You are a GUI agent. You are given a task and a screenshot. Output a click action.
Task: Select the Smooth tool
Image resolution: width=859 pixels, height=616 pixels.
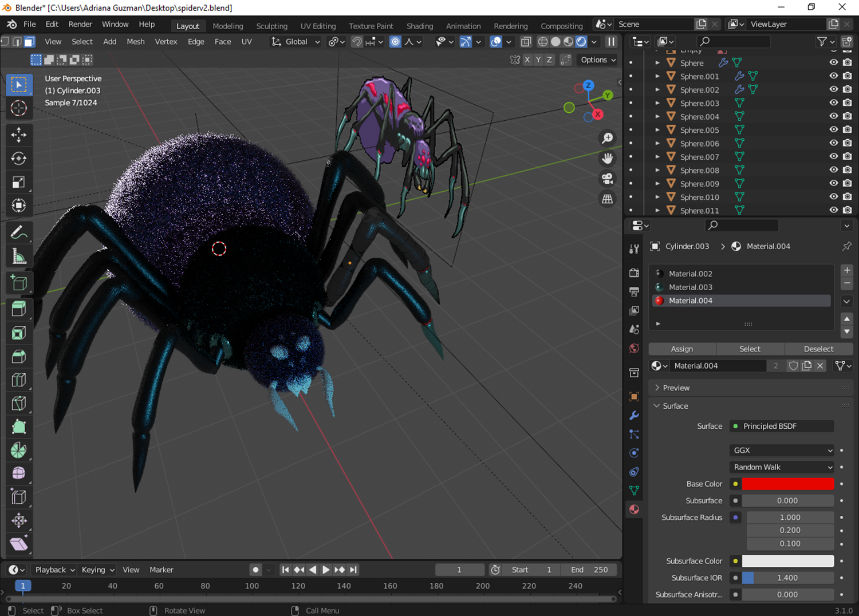(x=18, y=473)
